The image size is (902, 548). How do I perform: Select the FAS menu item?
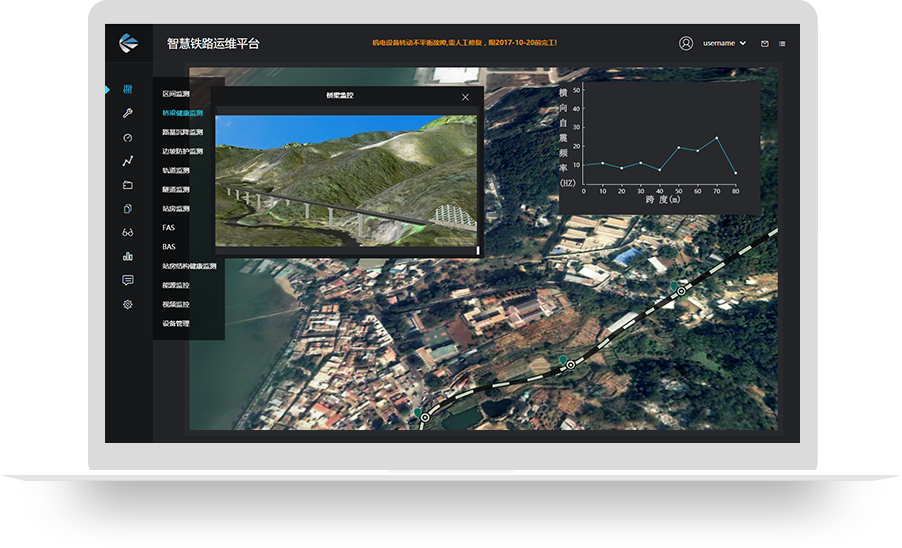point(168,228)
